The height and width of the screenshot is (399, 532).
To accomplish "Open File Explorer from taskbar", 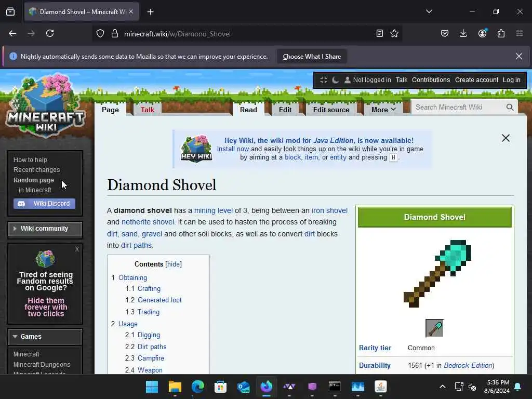I will click(x=175, y=387).
